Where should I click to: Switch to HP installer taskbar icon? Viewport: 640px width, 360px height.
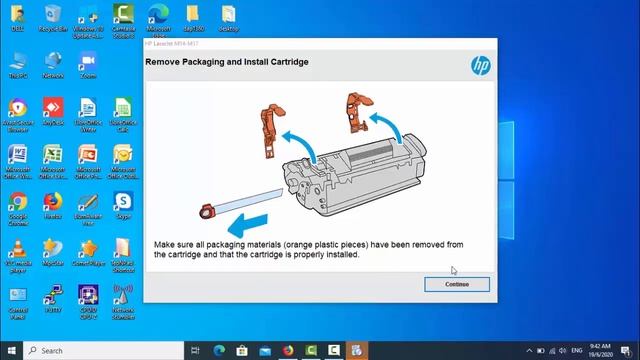point(357,351)
